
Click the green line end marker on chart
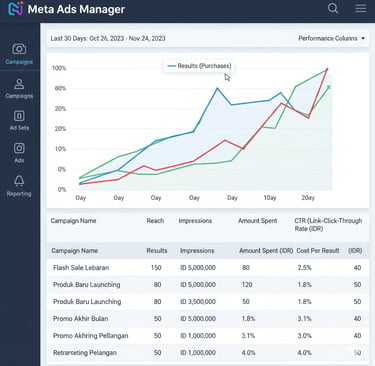329,87
